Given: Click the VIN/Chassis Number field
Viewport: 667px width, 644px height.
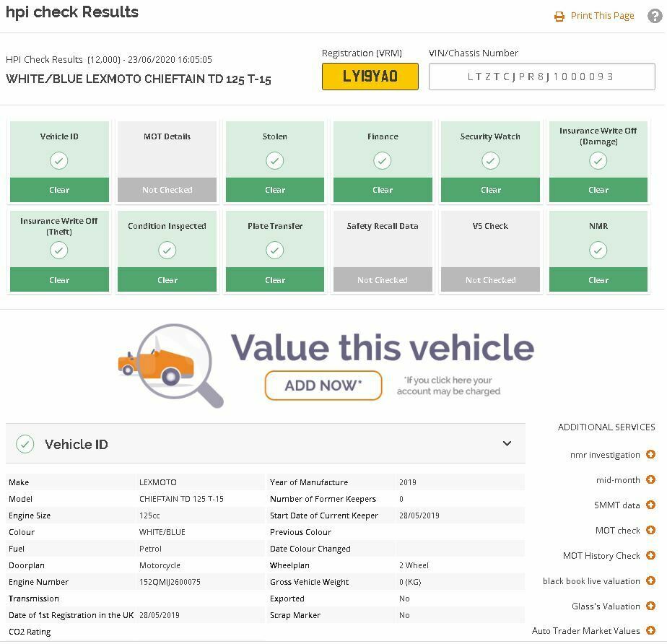Looking at the screenshot, I should point(542,77).
